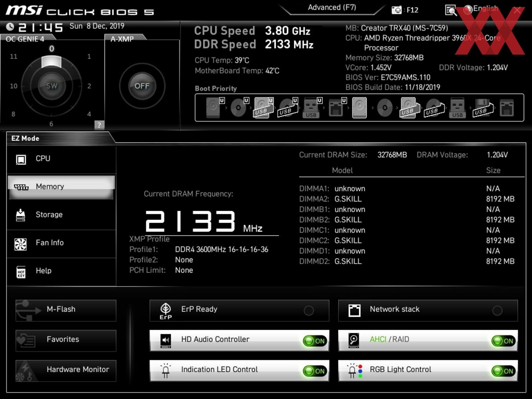This screenshot has width=532, height=399.
Task: Open the CPU section in the sidebar
Action: [x=61, y=159]
